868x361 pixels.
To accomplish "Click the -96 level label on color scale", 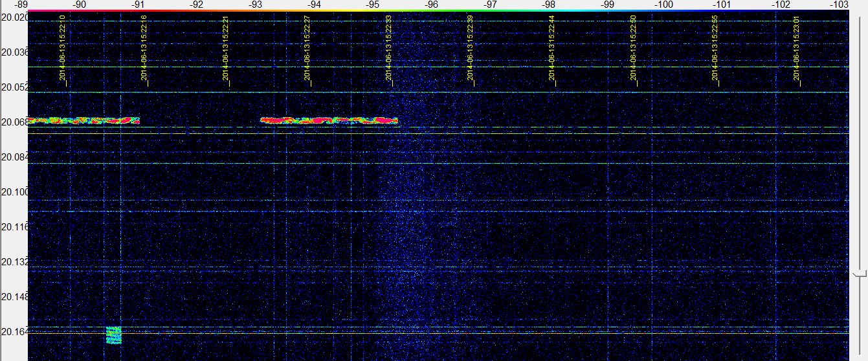I will pos(430,5).
